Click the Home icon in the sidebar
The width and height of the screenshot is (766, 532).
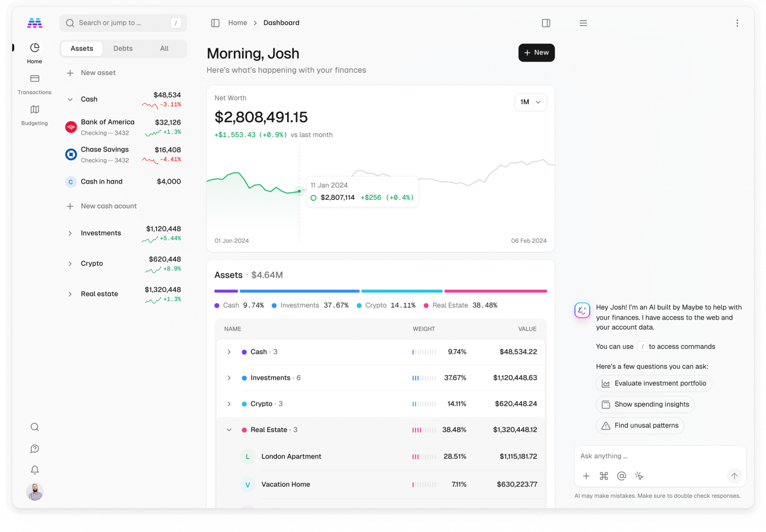(x=34, y=52)
